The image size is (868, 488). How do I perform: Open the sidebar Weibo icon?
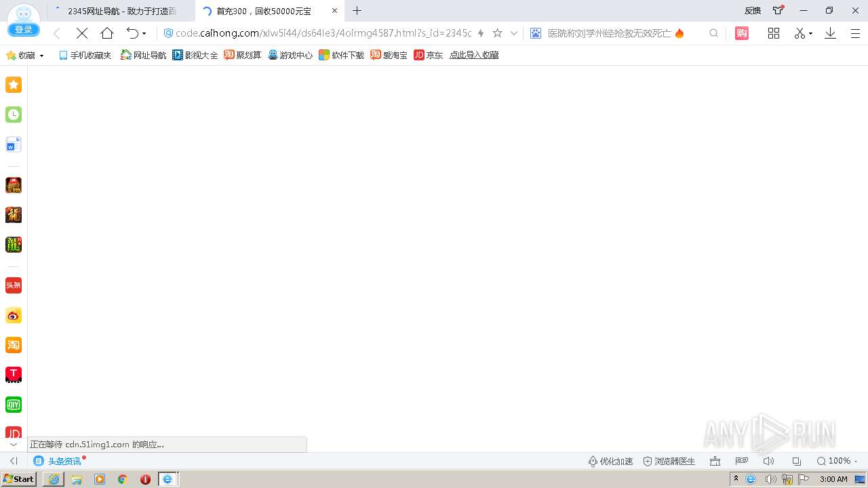coord(14,315)
